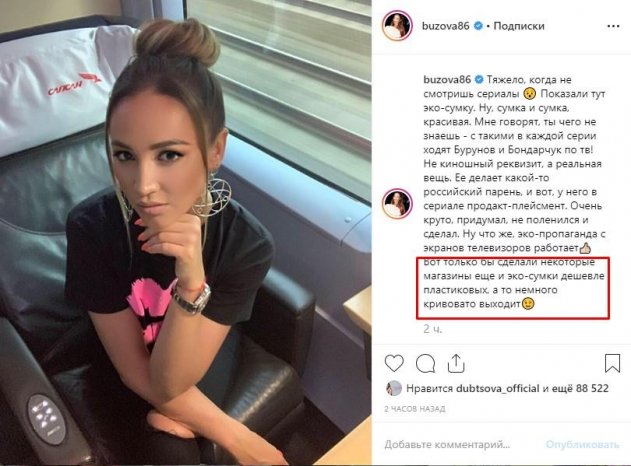Image resolution: width=631 pixels, height=466 pixels.
Task: Click the post photo of woman
Action: [x=186, y=233]
